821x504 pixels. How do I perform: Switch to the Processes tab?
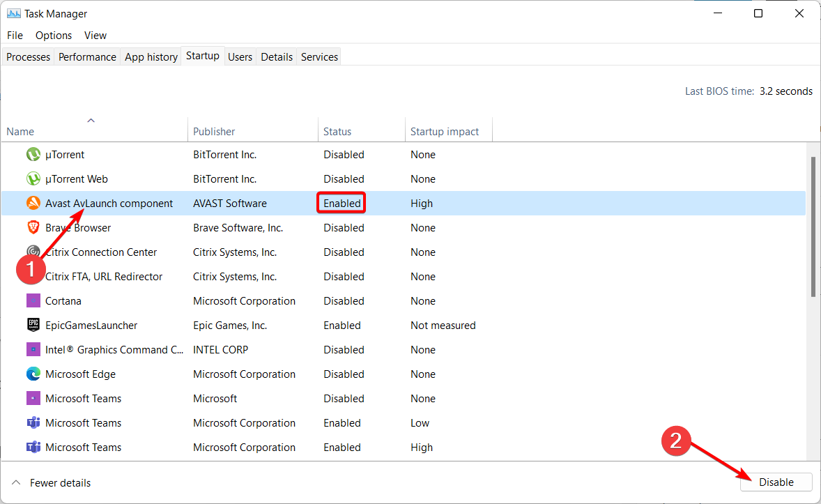29,56
